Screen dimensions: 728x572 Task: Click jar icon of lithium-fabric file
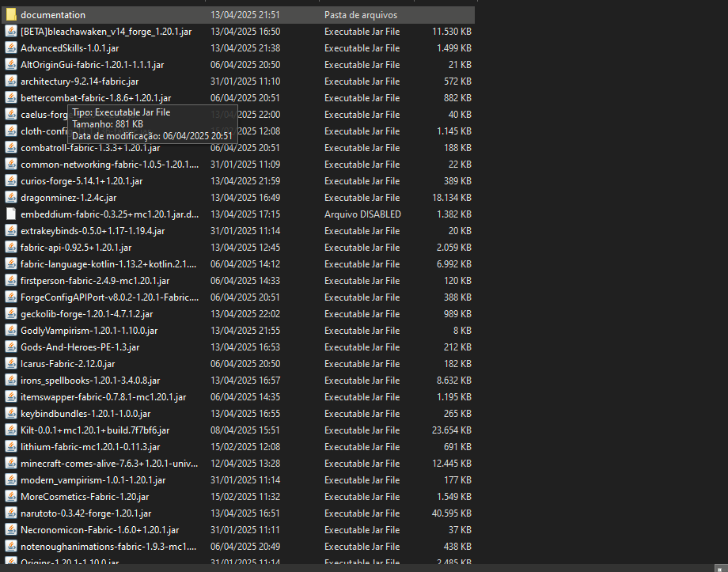tap(11, 447)
